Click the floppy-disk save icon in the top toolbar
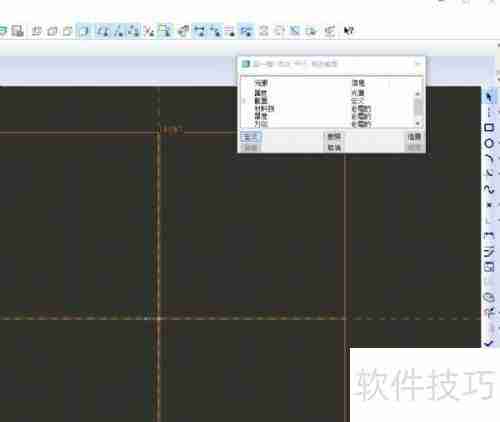The height and width of the screenshot is (422, 500). [x=18, y=31]
